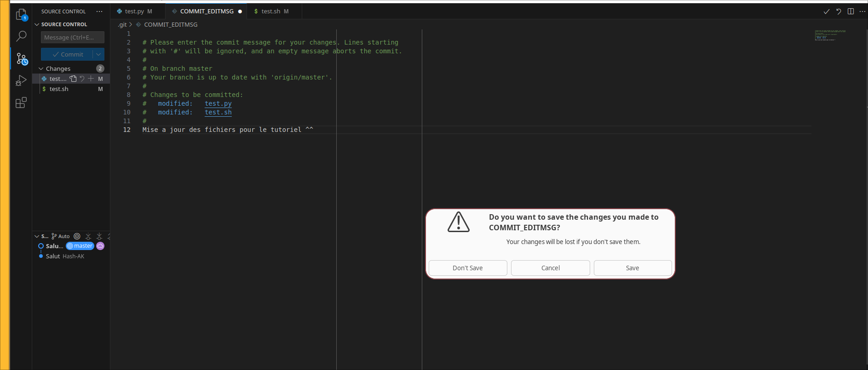868x370 pixels.
Task: Collapse the SOURCE CONTROL section header
Action: [37, 24]
